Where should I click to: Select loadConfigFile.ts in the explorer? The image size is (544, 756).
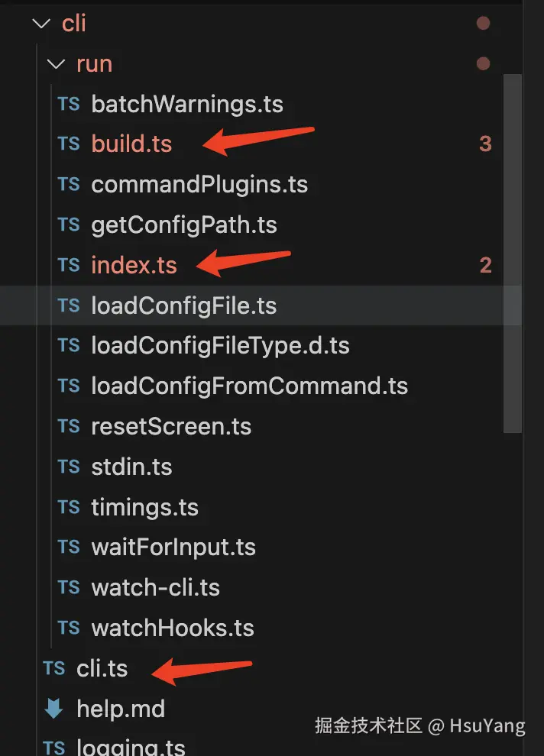[183, 306]
